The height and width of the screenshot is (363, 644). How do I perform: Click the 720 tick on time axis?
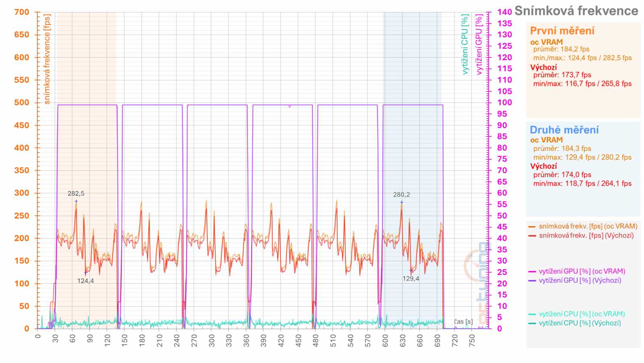click(455, 340)
